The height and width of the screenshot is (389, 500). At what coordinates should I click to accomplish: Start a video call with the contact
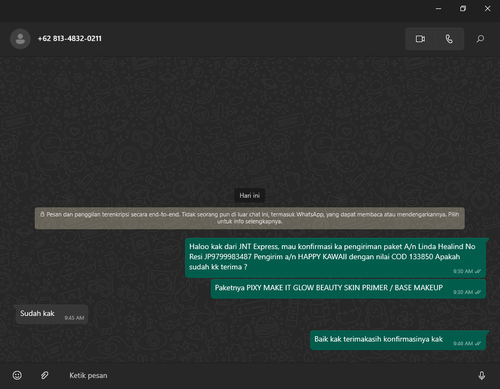coord(420,39)
